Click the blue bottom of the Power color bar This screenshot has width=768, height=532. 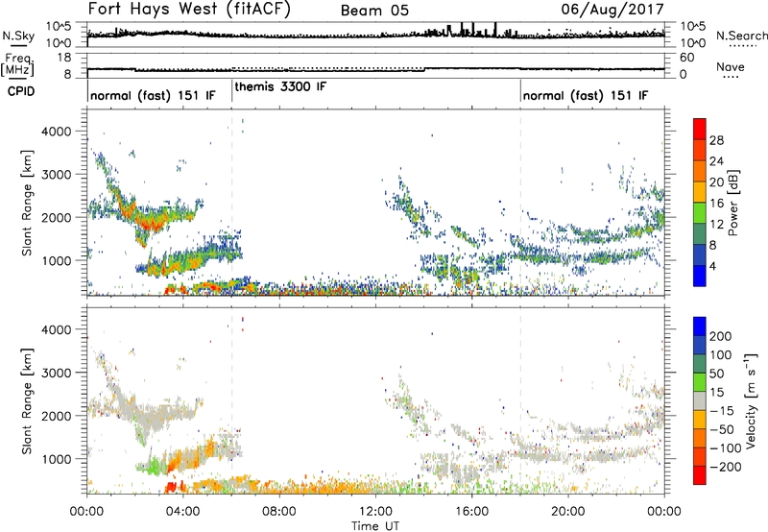700,276
